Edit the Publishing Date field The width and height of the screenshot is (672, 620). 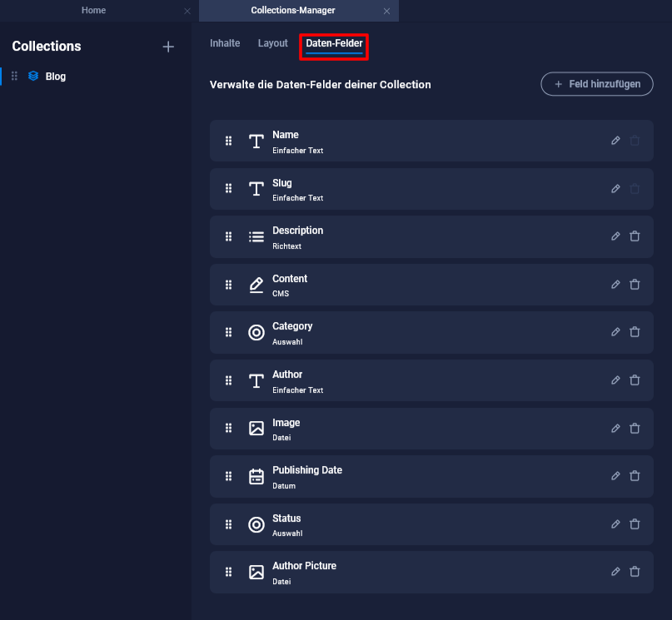pos(615,476)
